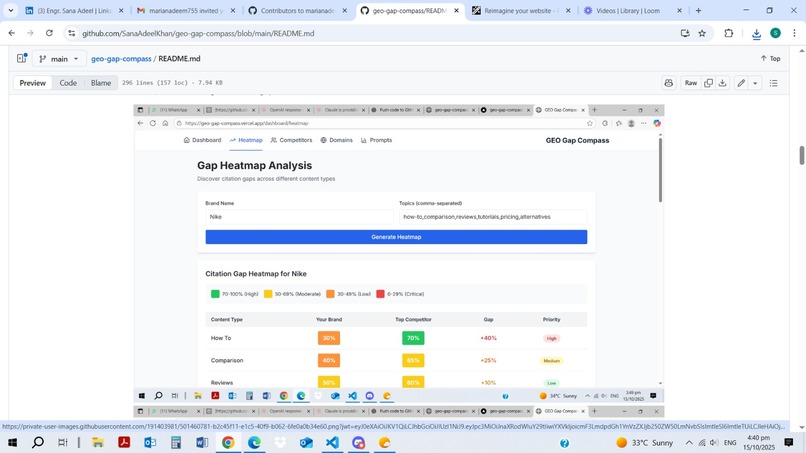Download raw file icon
Image resolution: width=806 pixels, height=453 pixels.
pos(722,83)
